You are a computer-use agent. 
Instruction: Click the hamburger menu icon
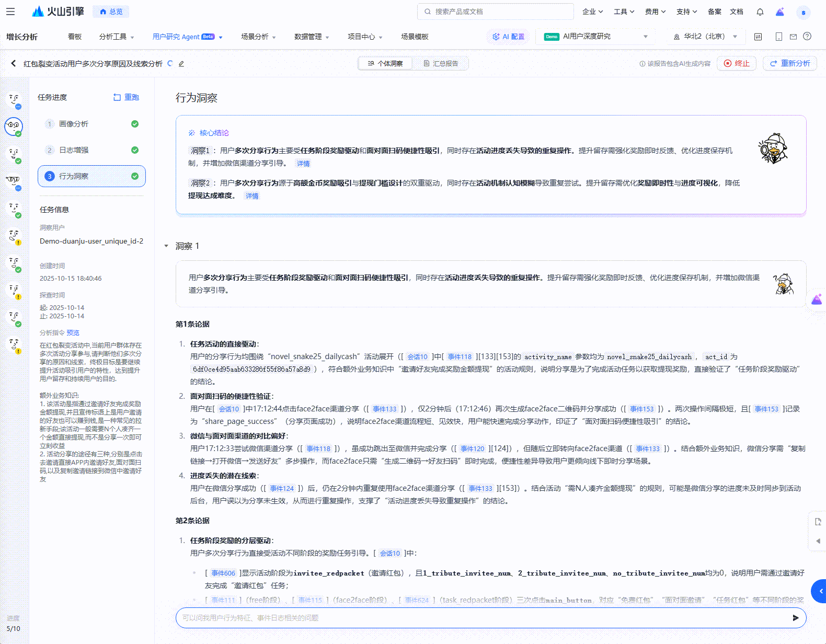pos(10,11)
